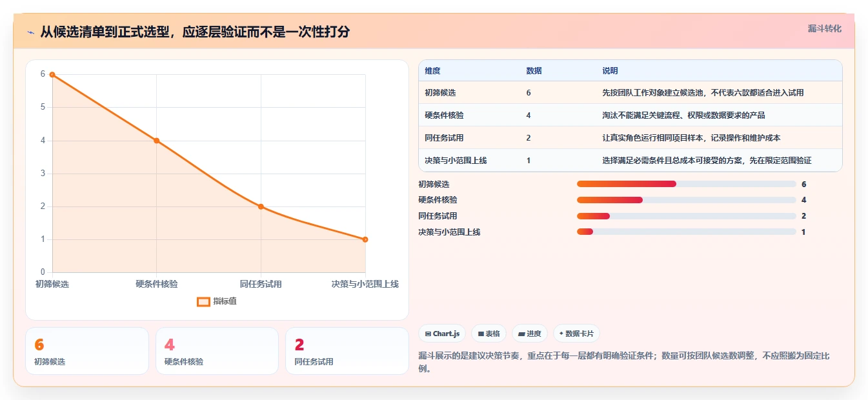Open the stat card showing 2 同任务试用

pos(347,351)
